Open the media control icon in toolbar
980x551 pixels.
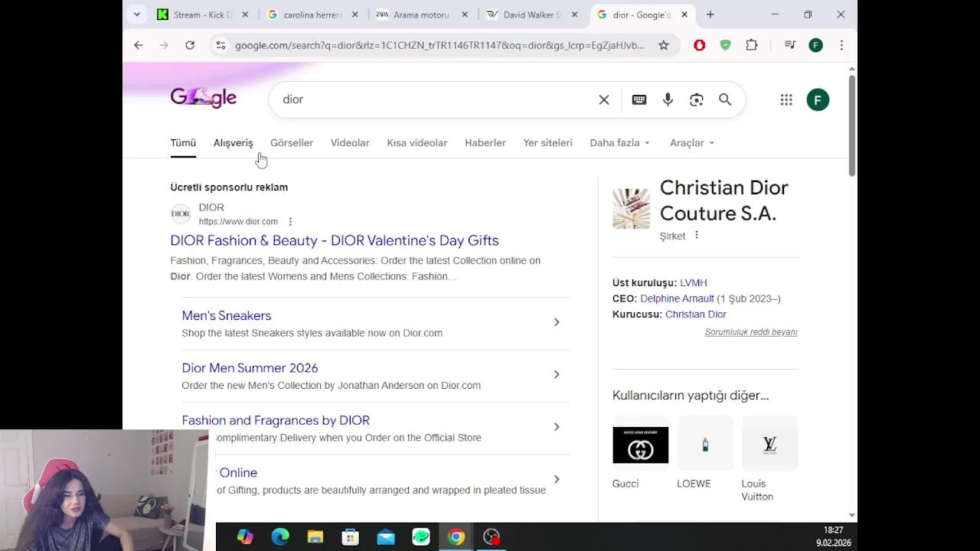click(x=789, y=45)
